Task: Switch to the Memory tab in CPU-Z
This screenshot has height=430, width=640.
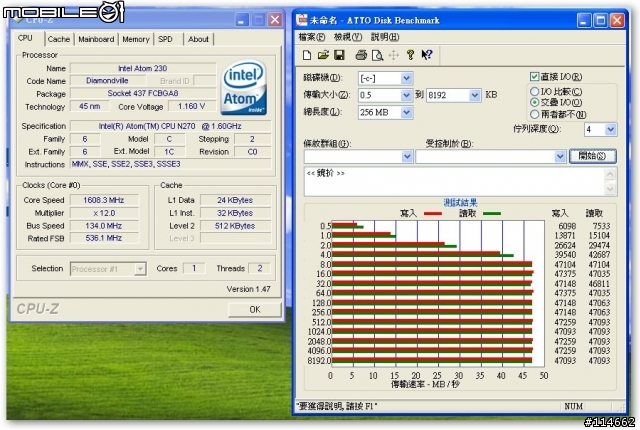Action: click(136, 39)
